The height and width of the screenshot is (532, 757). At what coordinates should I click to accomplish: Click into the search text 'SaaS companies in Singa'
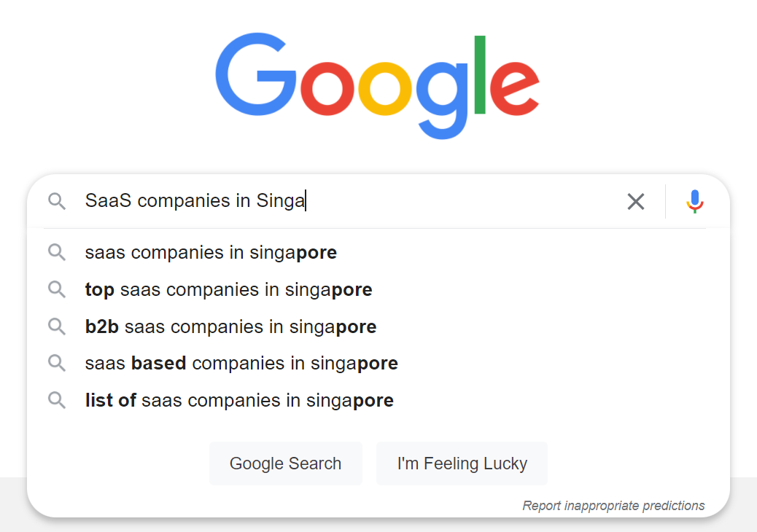[x=195, y=200]
